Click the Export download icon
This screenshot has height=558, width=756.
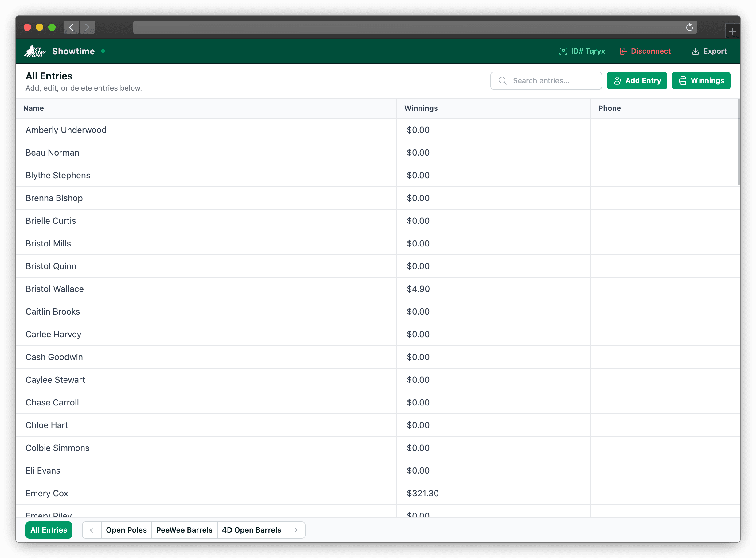pyautogui.click(x=695, y=51)
